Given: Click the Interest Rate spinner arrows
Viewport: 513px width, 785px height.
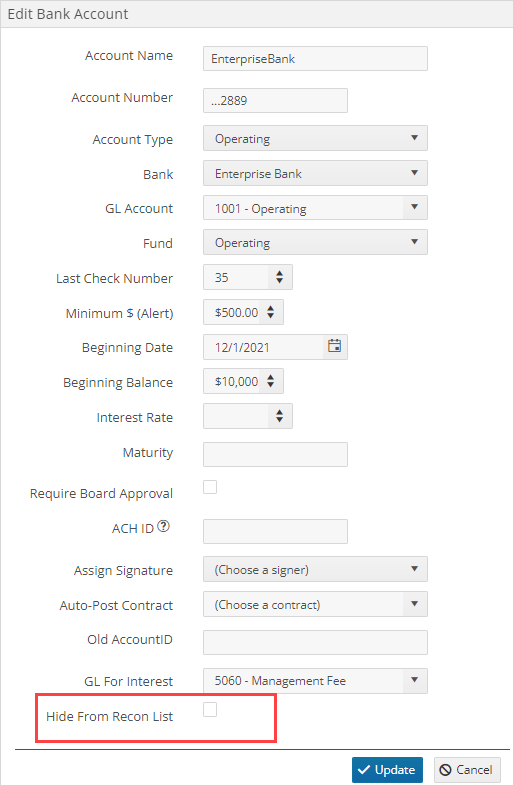Looking at the screenshot, I should click(279, 416).
